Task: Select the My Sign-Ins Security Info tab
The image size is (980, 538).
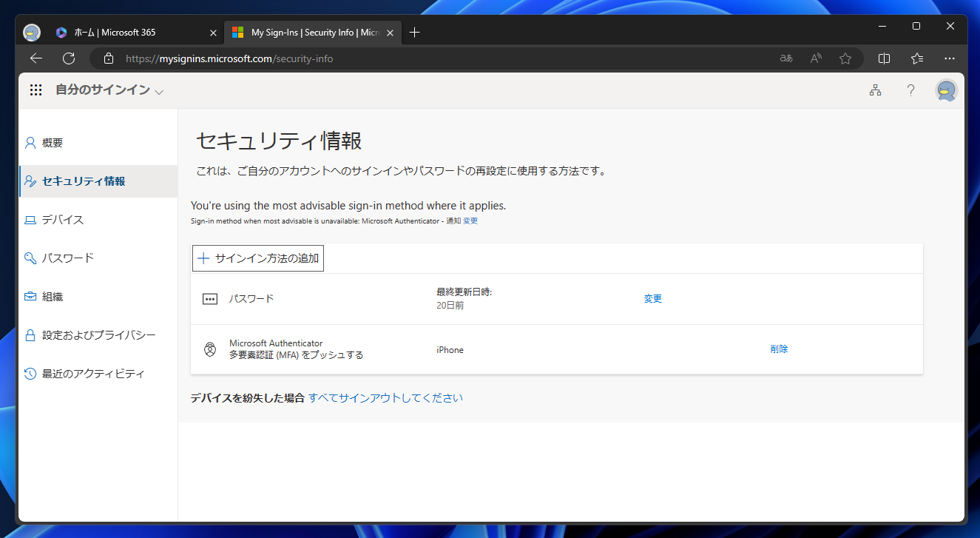Action: [312, 33]
